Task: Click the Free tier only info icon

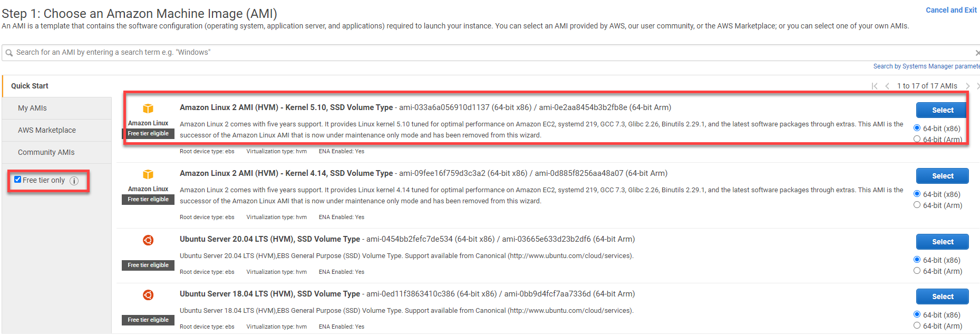Action: pyautogui.click(x=74, y=181)
